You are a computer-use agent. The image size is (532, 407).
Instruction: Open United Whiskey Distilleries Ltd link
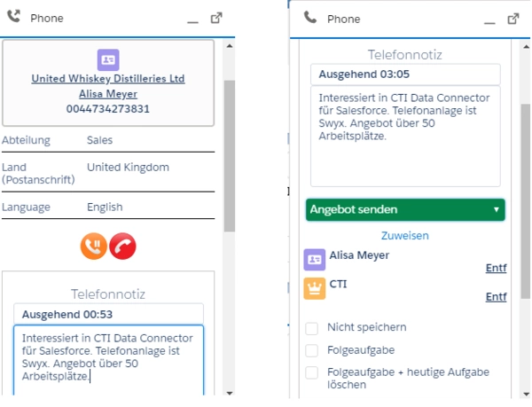click(108, 78)
